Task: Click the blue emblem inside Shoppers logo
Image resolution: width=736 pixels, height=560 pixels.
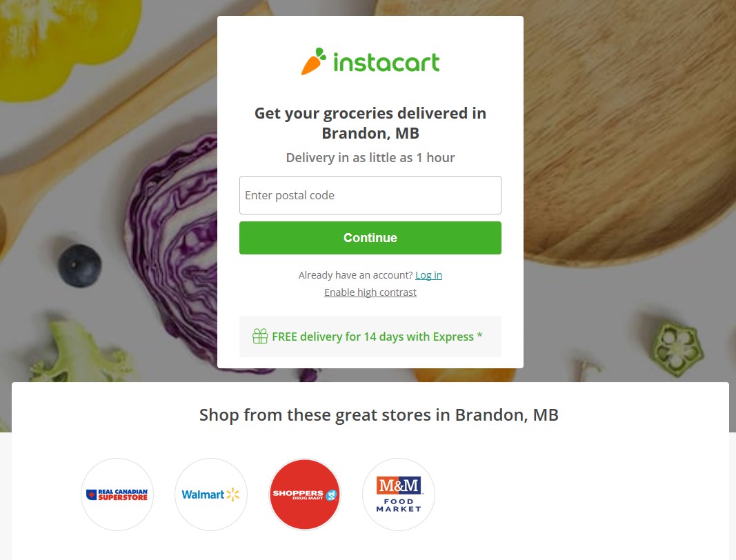Action: [x=332, y=494]
